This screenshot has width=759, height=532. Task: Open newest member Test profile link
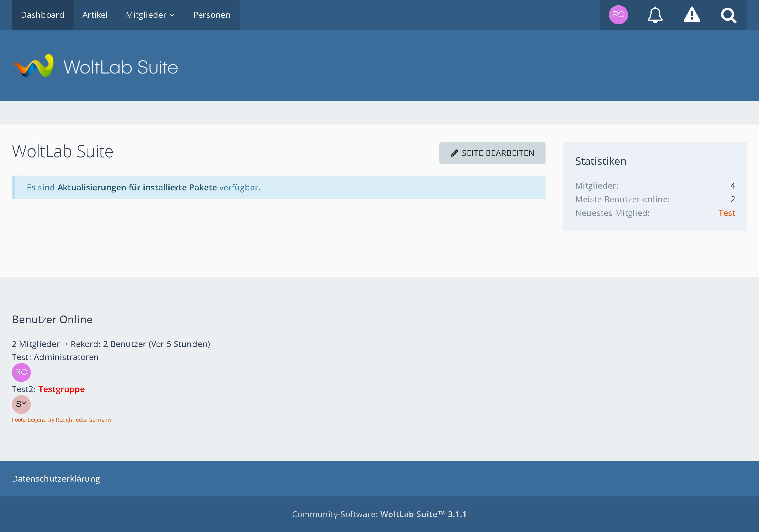(x=727, y=213)
